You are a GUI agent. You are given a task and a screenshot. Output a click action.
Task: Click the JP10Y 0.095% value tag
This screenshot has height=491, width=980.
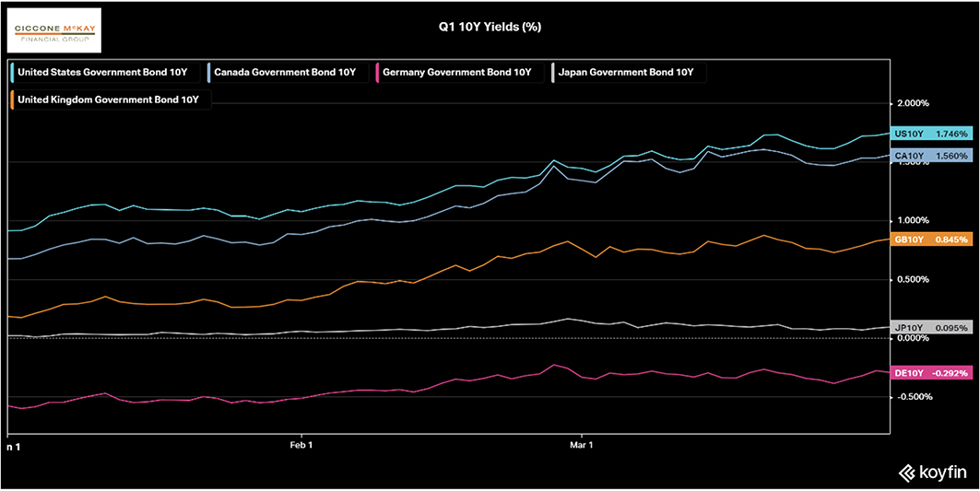tap(932, 327)
